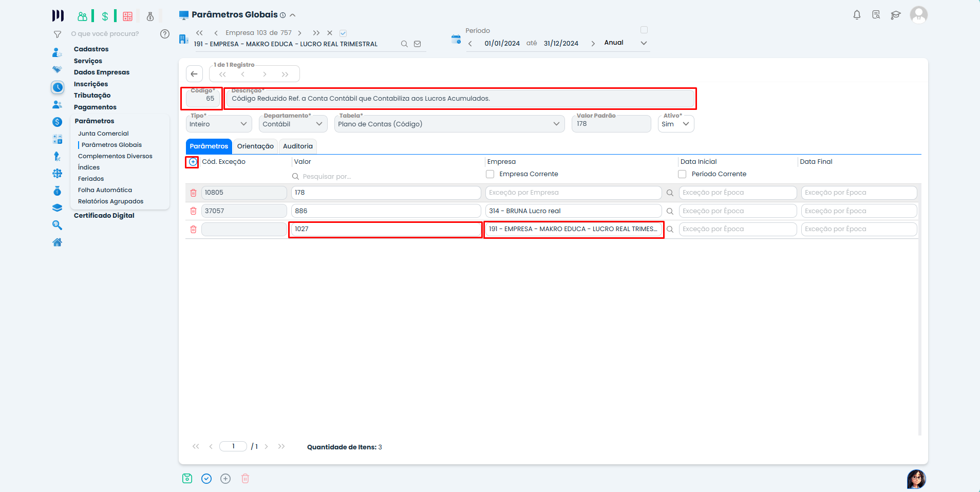980x492 pixels.
Task: Open the Auditoria tab
Action: 297,146
